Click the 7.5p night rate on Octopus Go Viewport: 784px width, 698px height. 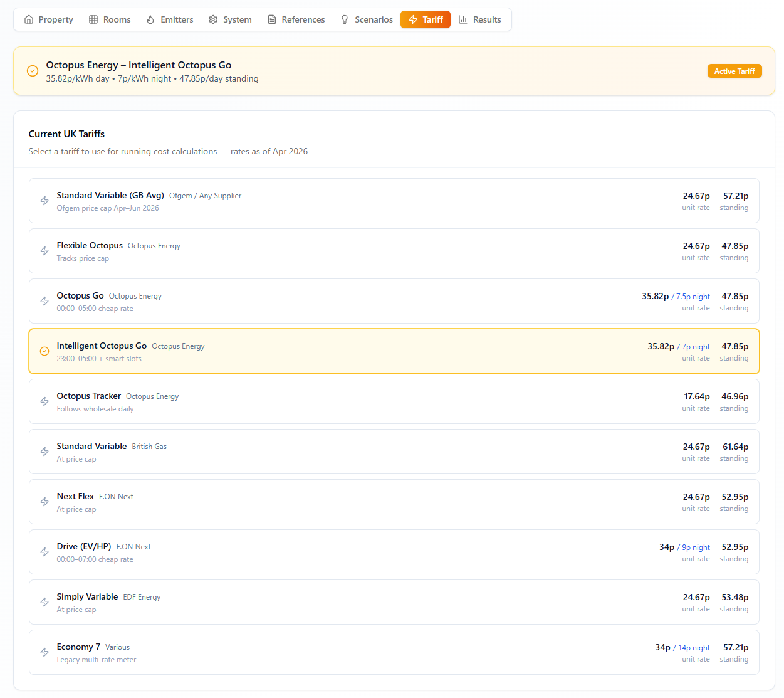pos(691,297)
